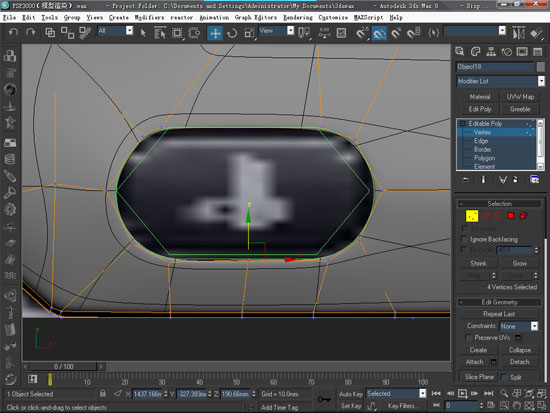Open the Constraints None dropdown
This screenshot has height=413, width=550.
(519, 326)
